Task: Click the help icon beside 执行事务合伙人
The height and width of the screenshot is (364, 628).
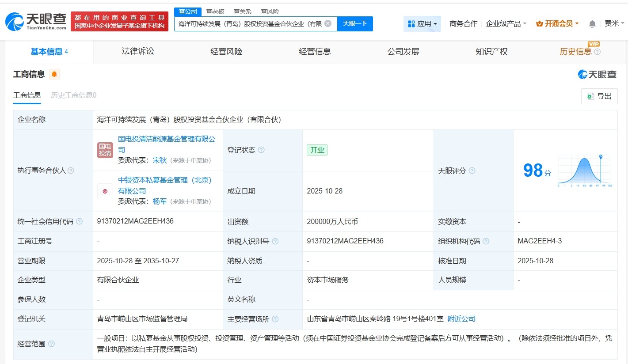Action: [x=72, y=171]
